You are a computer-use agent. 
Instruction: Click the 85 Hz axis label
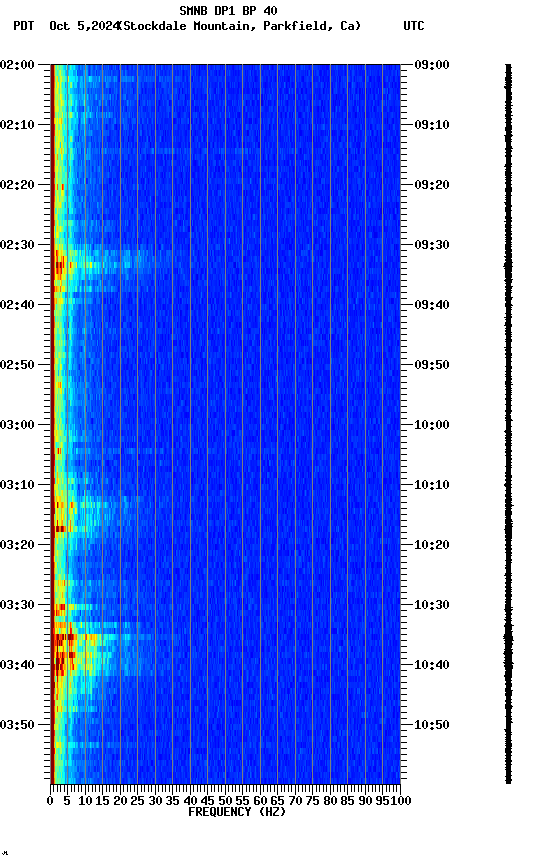pos(348,801)
